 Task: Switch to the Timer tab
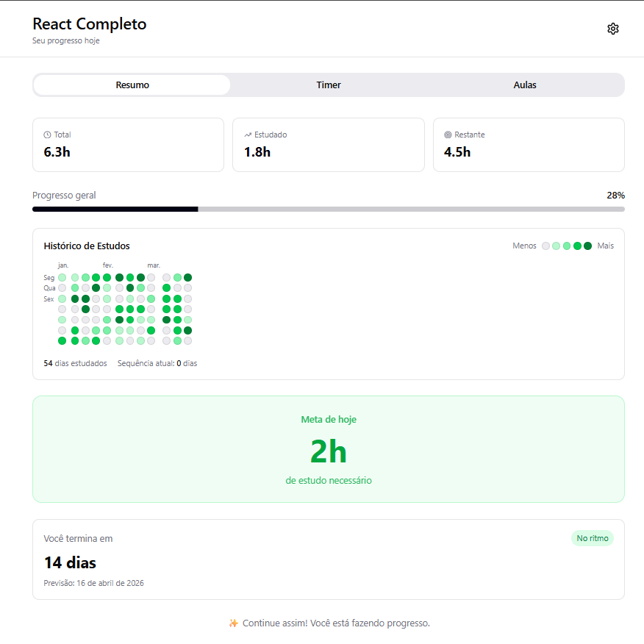(328, 85)
